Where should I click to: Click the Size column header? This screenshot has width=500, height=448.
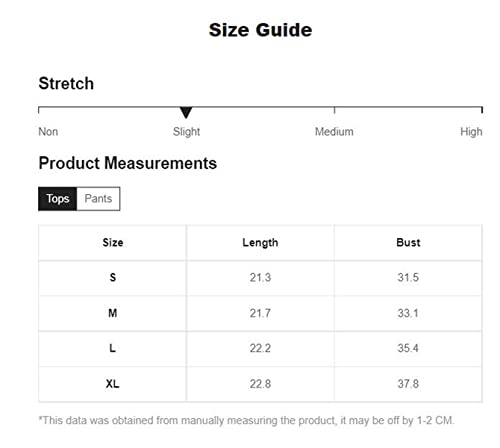tap(113, 242)
